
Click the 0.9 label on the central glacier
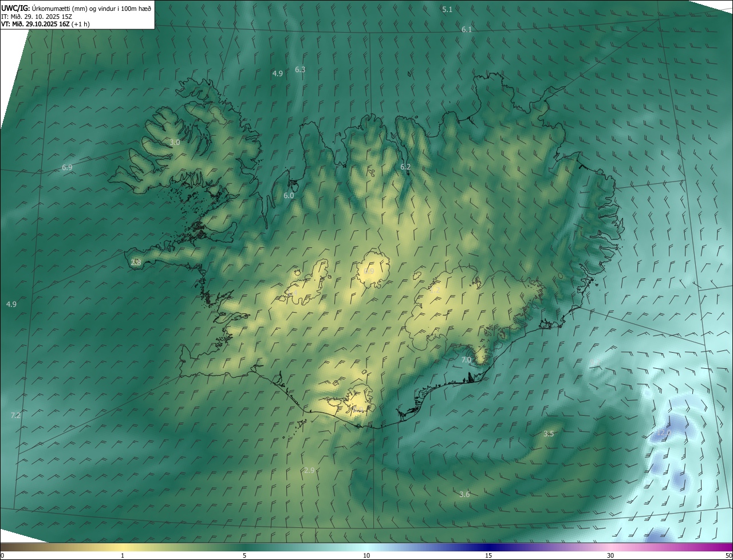pos(369,271)
